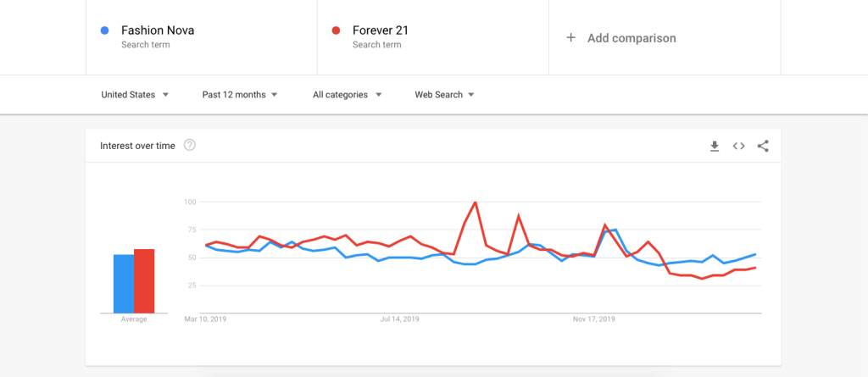Click the Jul 14, 2019 axis label
This screenshot has height=377, width=868.
400,319
